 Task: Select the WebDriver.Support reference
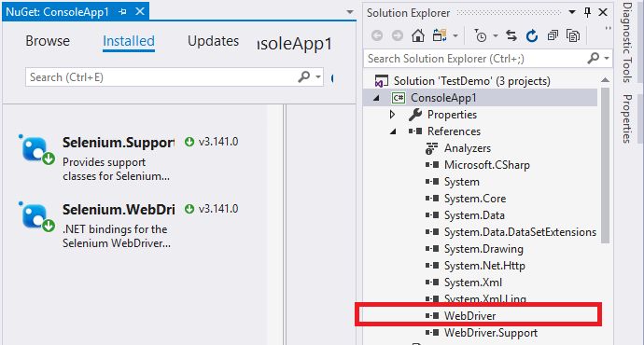point(491,333)
